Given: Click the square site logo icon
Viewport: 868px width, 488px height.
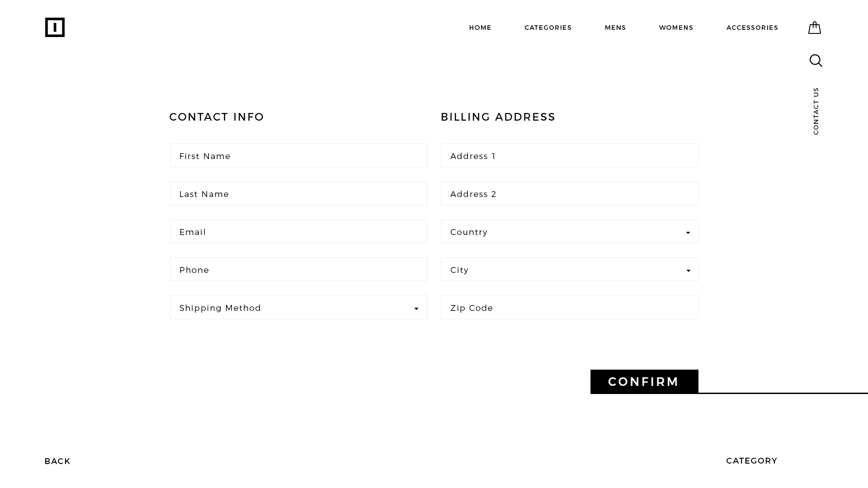Looking at the screenshot, I should [x=55, y=28].
